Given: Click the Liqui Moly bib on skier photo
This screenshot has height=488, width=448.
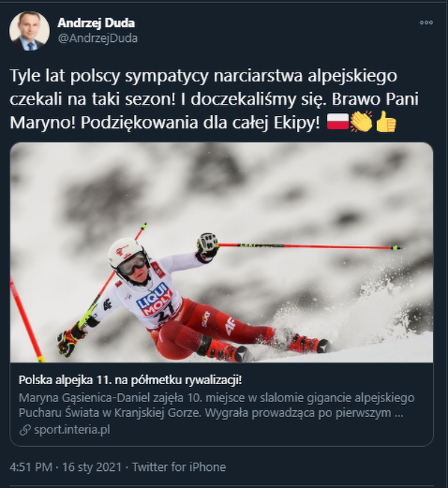Looking at the screenshot, I should [155, 302].
